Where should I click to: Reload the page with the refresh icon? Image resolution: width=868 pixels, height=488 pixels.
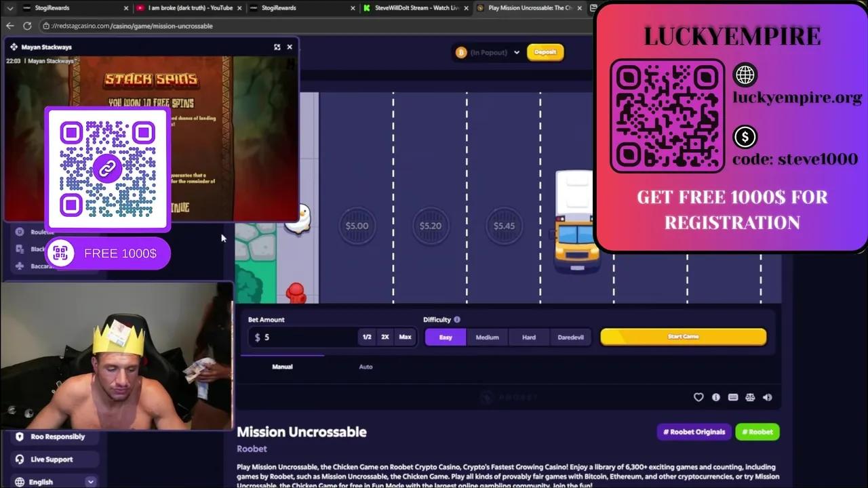click(x=27, y=26)
